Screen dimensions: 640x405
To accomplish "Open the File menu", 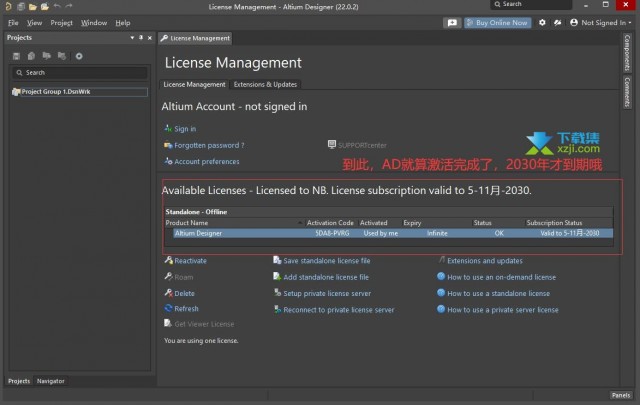I will point(13,23).
